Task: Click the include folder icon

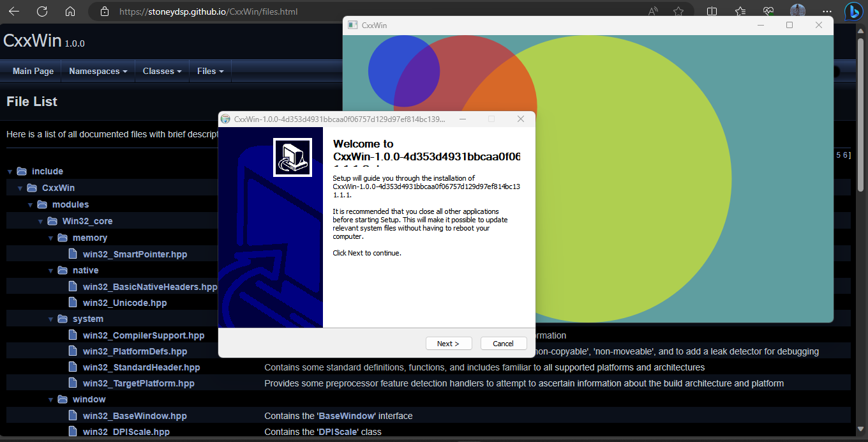Action: pos(22,171)
